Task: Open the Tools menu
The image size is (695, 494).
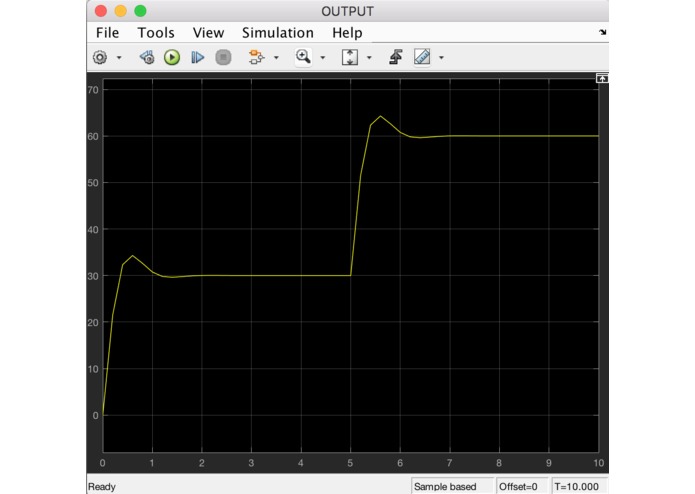Action: [156, 33]
